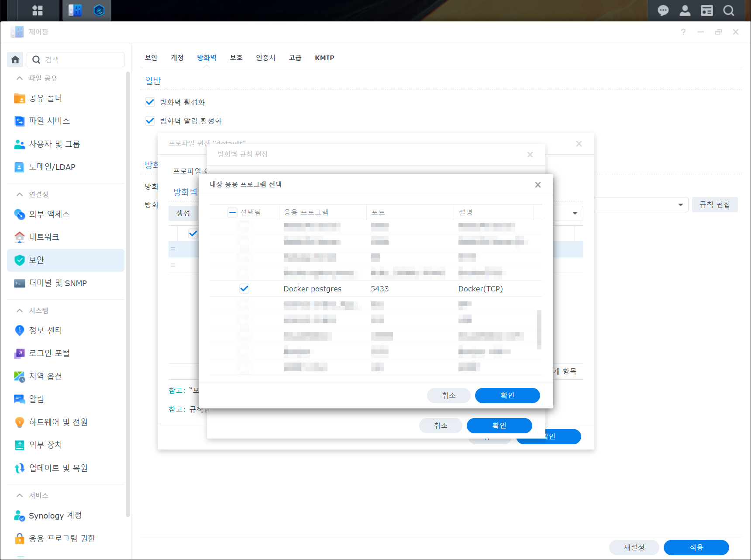The width and height of the screenshot is (751, 560).
Task: Open 외부 장치 settings
Action: coord(65,445)
